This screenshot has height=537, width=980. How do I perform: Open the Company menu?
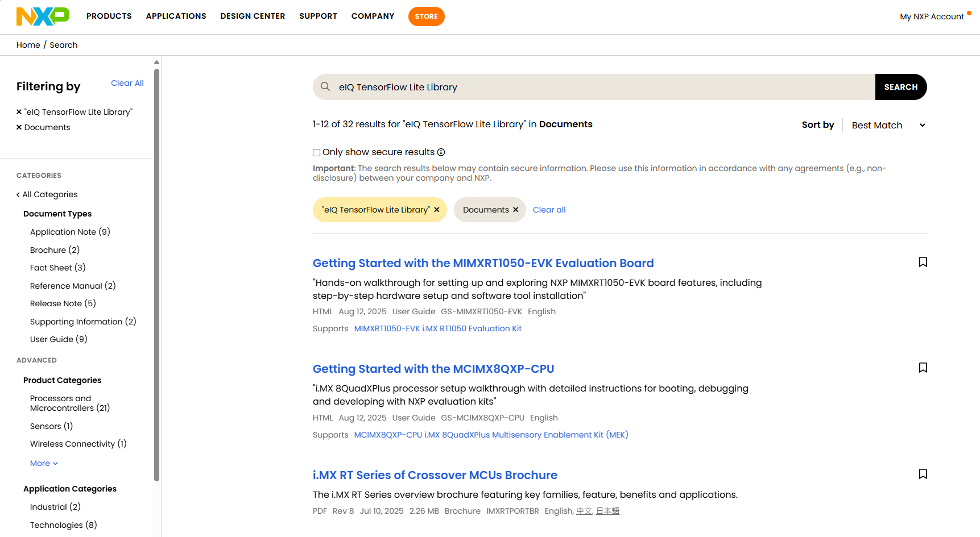(373, 16)
